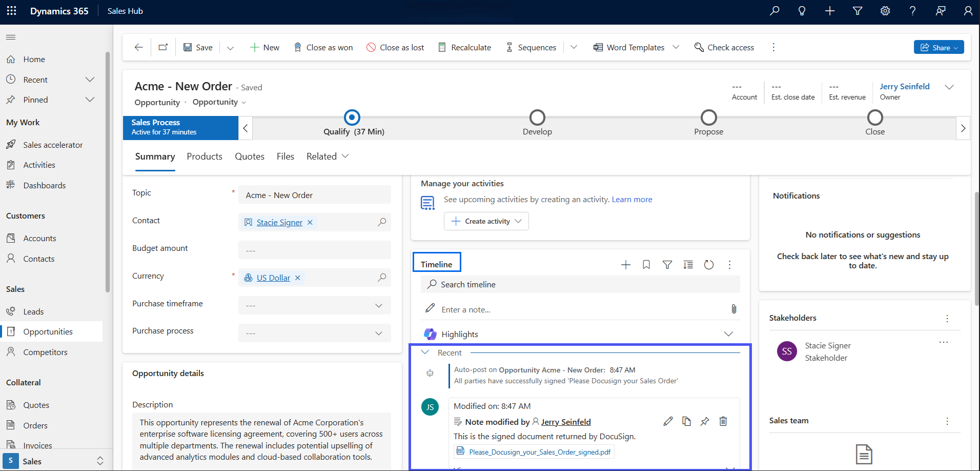The image size is (980, 471).
Task: Bookmark the timeline with bookmark icon
Action: (646, 265)
